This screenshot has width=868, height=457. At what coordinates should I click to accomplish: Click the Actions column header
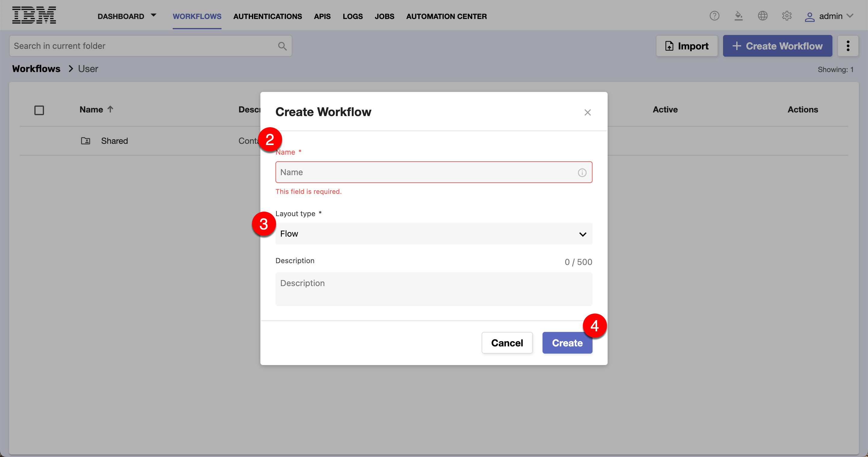pyautogui.click(x=802, y=109)
